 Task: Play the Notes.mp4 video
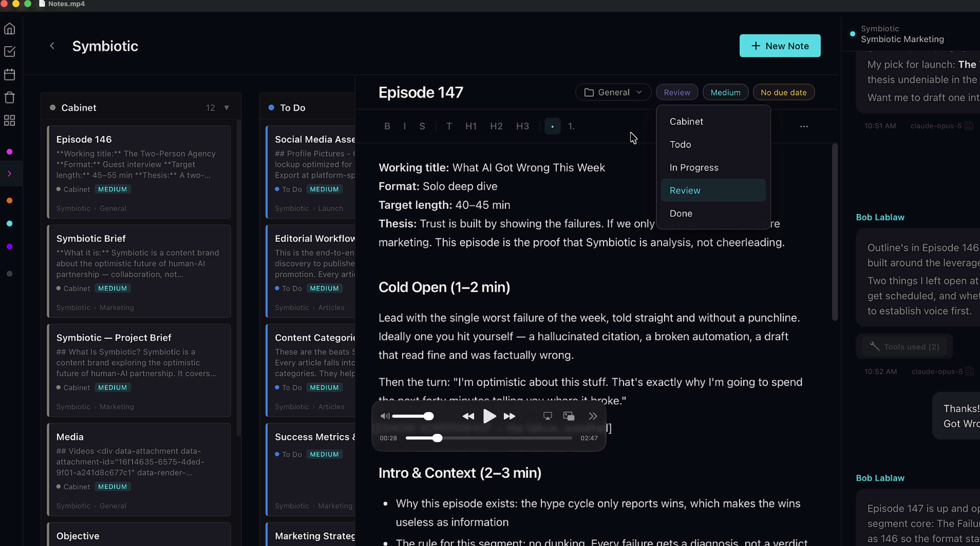point(489,416)
